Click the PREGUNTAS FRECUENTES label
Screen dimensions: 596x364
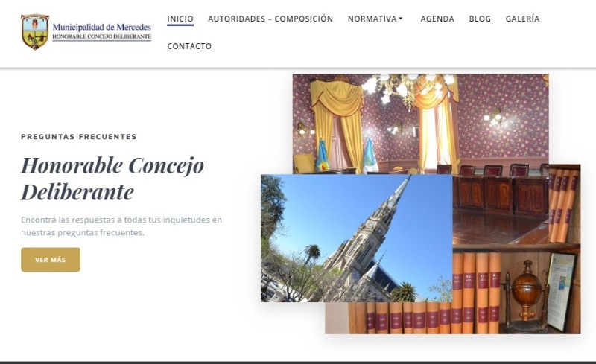[x=79, y=137]
